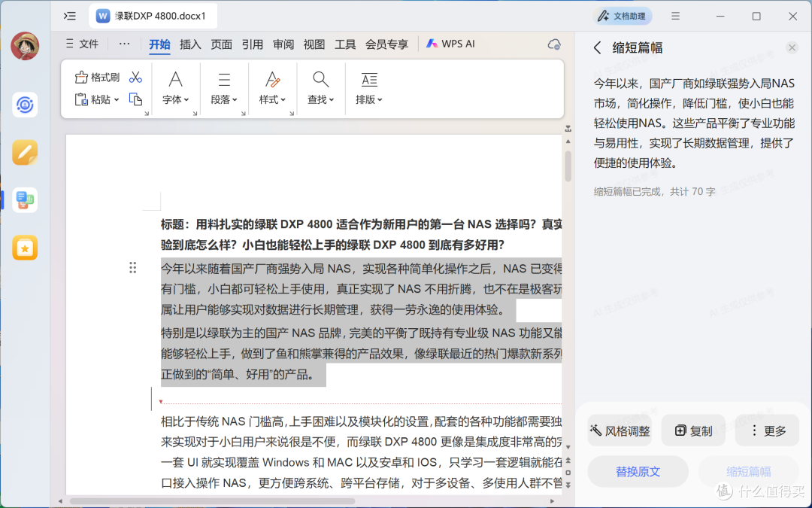812x508 pixels.
Task: Open the 文件 file menu
Action: click(x=83, y=44)
